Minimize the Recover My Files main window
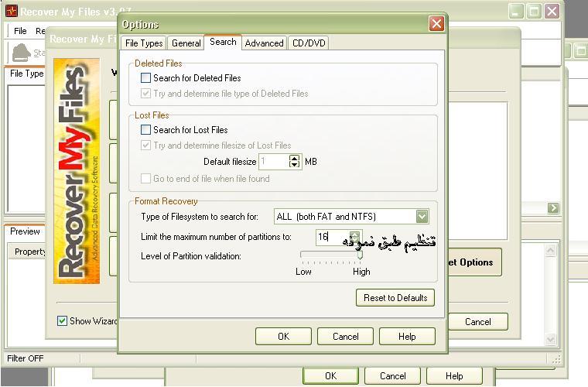Viewport: 588px width, 387px height. [516, 12]
